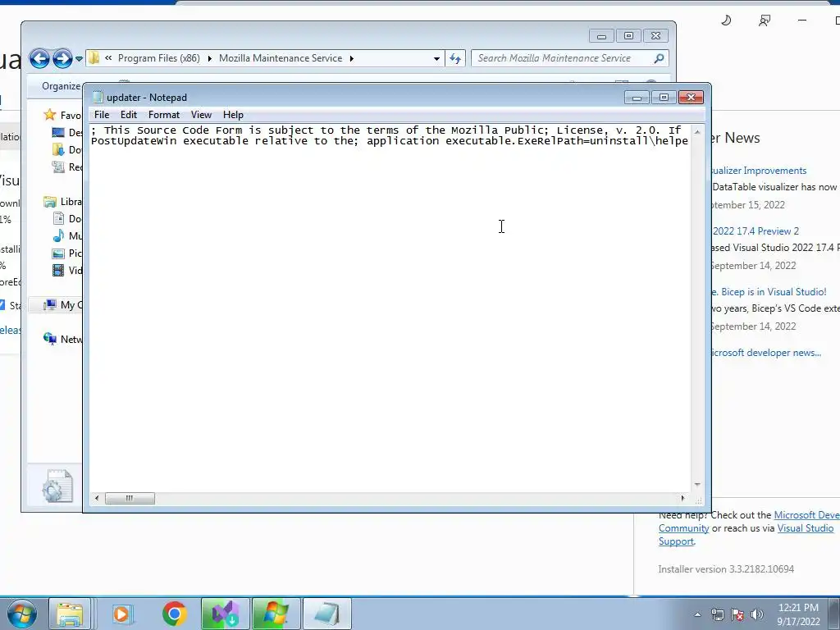The width and height of the screenshot is (840, 630).
Task: Click file preview icon in Explorer details pane
Action: pyautogui.click(x=57, y=486)
